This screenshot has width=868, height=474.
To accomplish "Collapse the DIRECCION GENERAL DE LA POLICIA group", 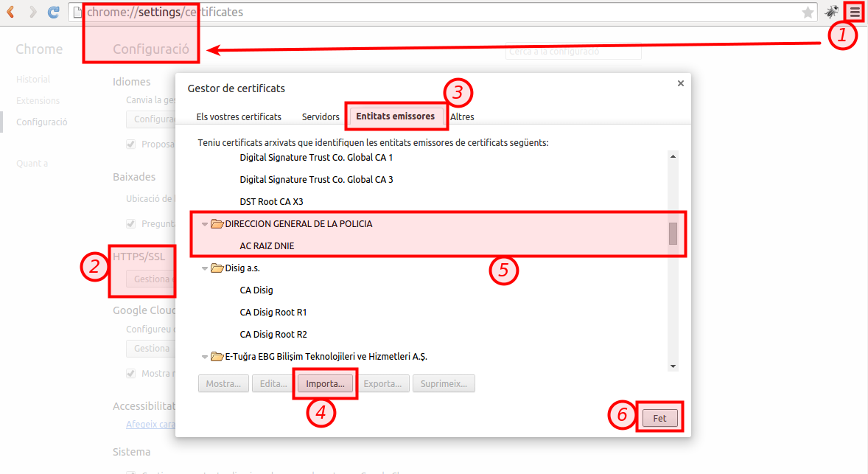I will click(x=205, y=224).
